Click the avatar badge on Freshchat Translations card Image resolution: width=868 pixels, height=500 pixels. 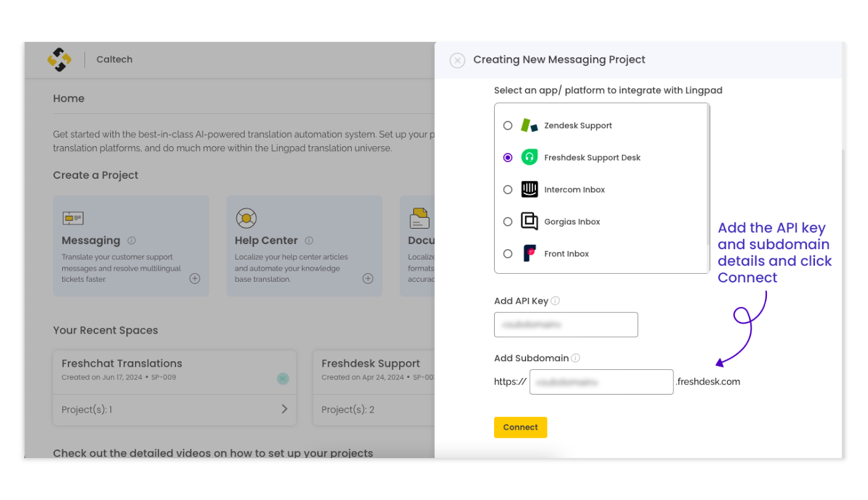tap(283, 379)
